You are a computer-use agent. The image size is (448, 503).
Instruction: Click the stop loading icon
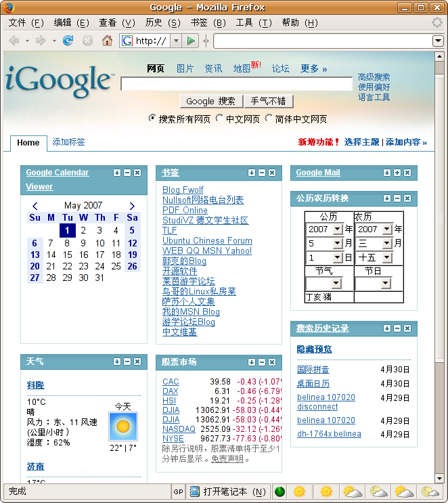coord(87,41)
